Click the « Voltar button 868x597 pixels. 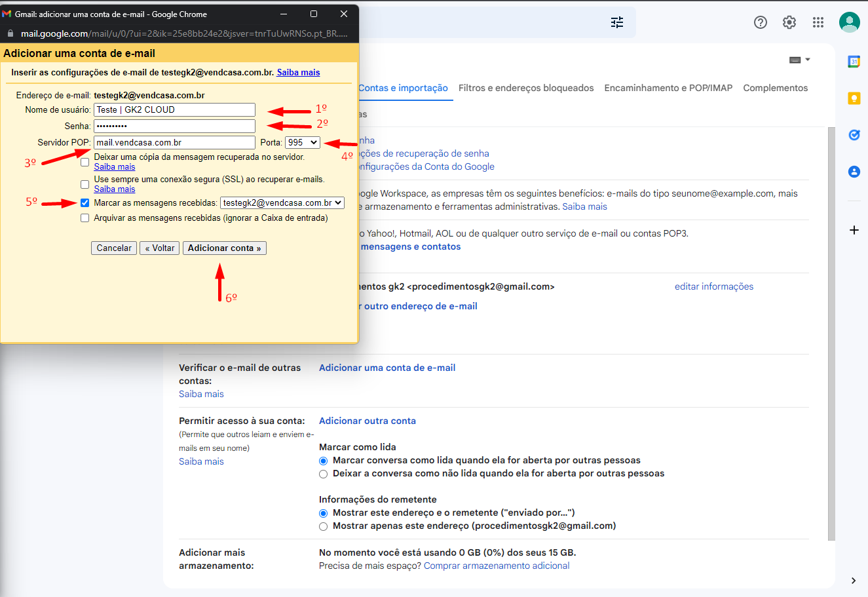[160, 248]
